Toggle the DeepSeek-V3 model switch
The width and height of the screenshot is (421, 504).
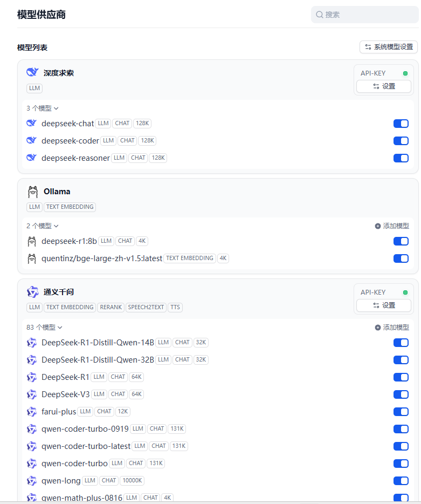coord(401,394)
